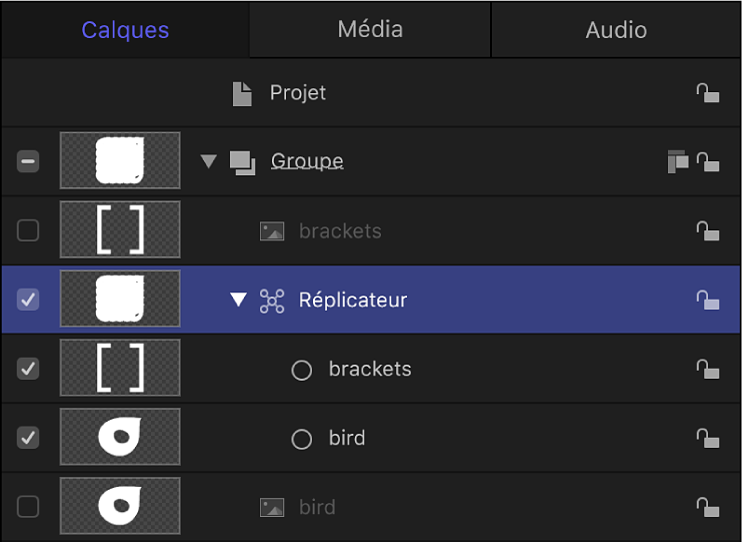
Task: Click the Réplicateur replicator icon
Action: [272, 300]
